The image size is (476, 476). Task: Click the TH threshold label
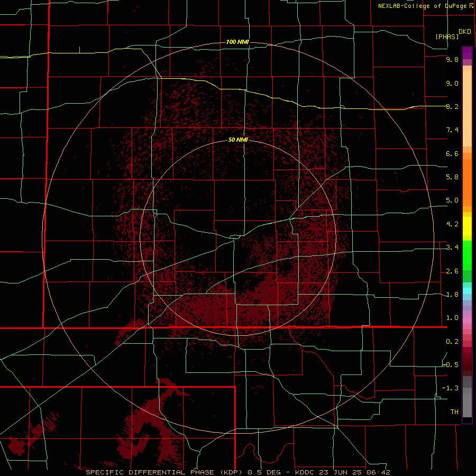tap(454, 411)
